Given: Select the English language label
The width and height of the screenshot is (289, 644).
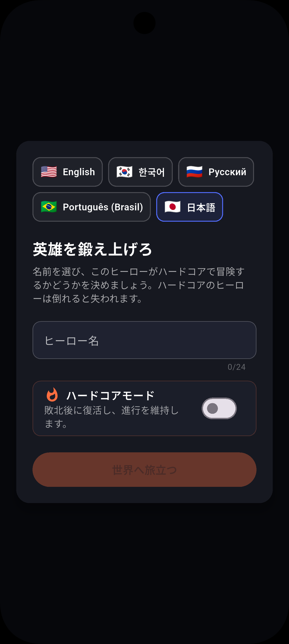Looking at the screenshot, I should pos(79,172).
